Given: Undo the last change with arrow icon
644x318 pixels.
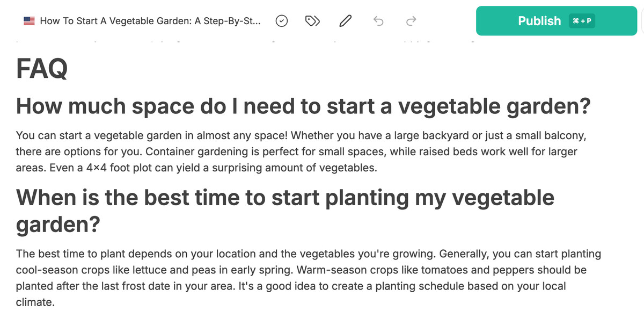Looking at the screenshot, I should (378, 21).
